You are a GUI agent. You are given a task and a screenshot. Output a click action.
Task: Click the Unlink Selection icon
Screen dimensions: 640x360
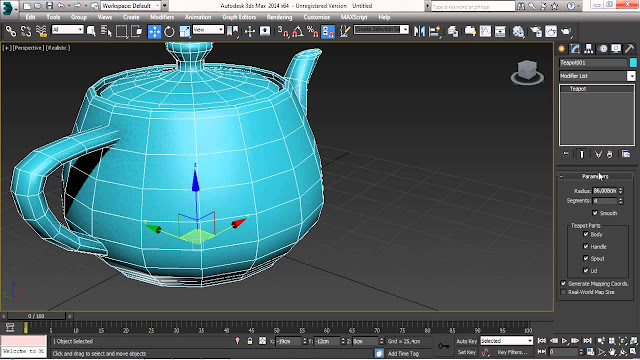pyautogui.click(x=26, y=31)
